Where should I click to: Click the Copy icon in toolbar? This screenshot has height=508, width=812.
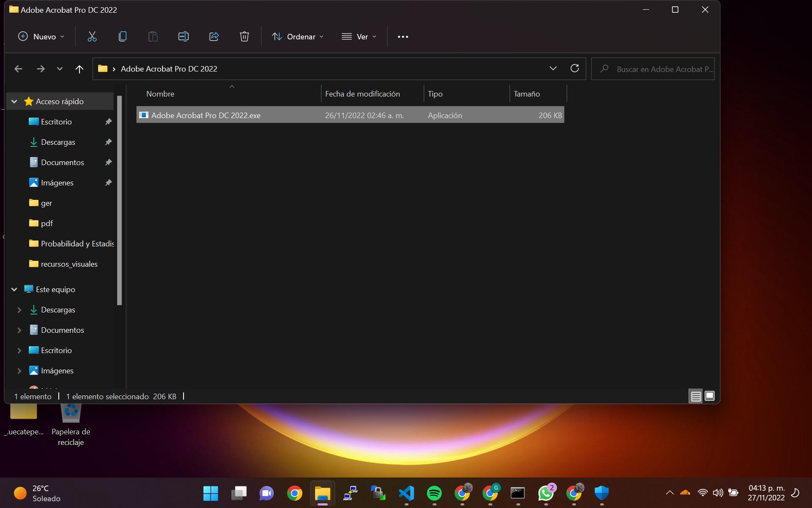(123, 37)
